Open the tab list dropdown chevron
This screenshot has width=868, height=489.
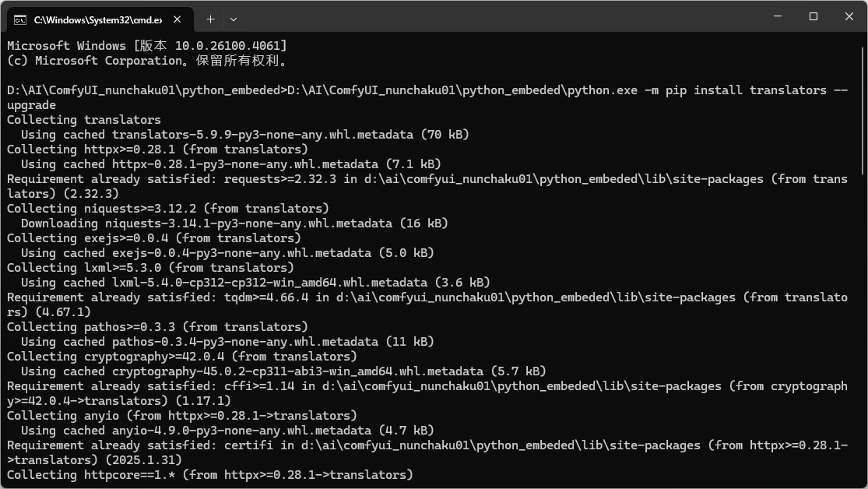click(234, 19)
